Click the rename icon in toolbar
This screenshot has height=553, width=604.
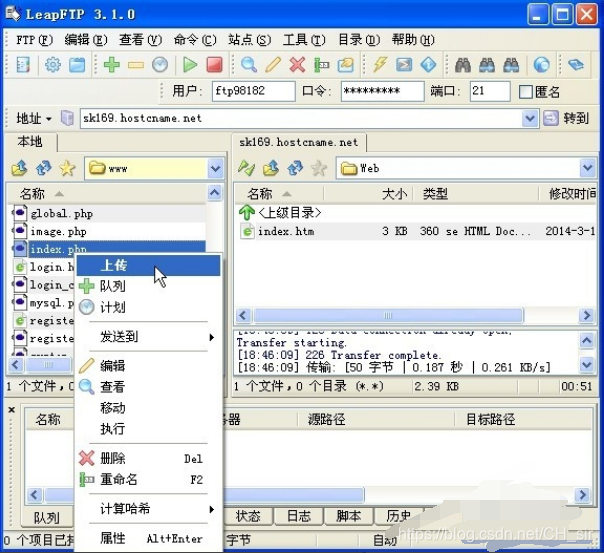coord(321,65)
